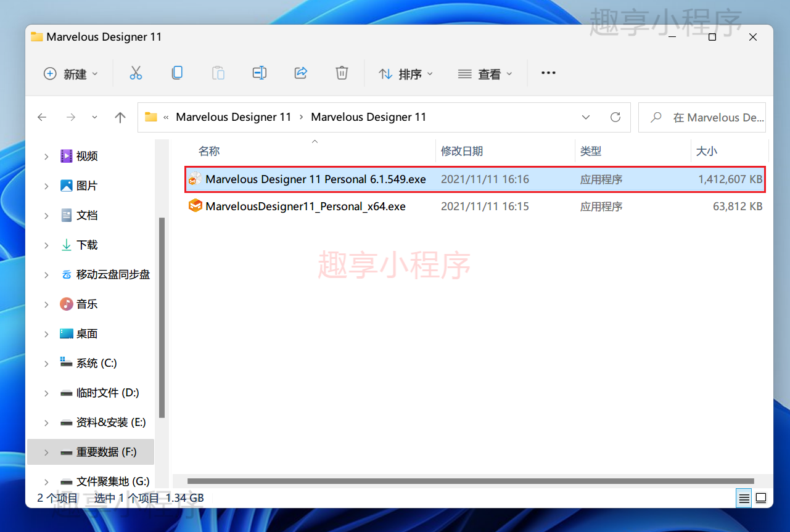Screen dimensions: 790x532
Task: Expand the 下载 tree node
Action: tap(46, 245)
